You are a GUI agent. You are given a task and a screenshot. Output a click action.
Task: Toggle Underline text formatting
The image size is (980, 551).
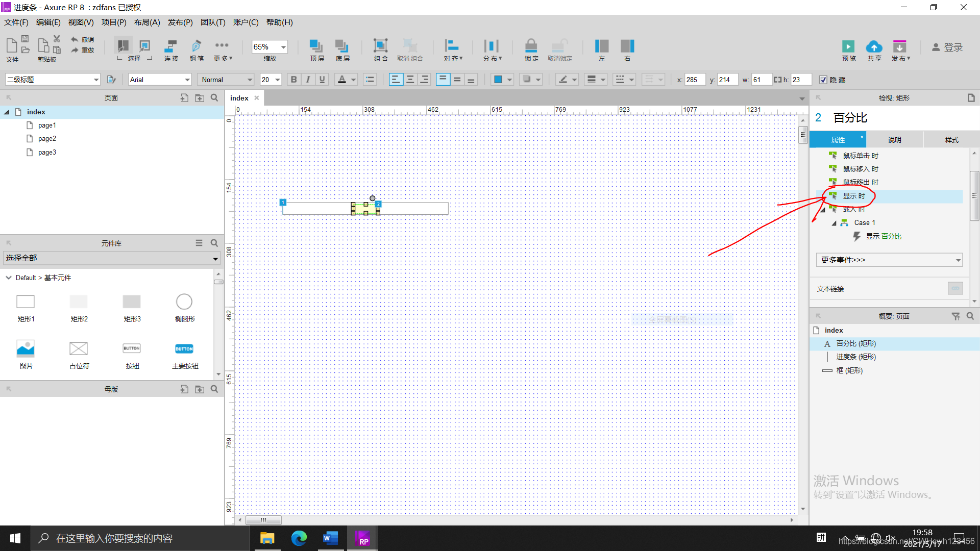(322, 80)
